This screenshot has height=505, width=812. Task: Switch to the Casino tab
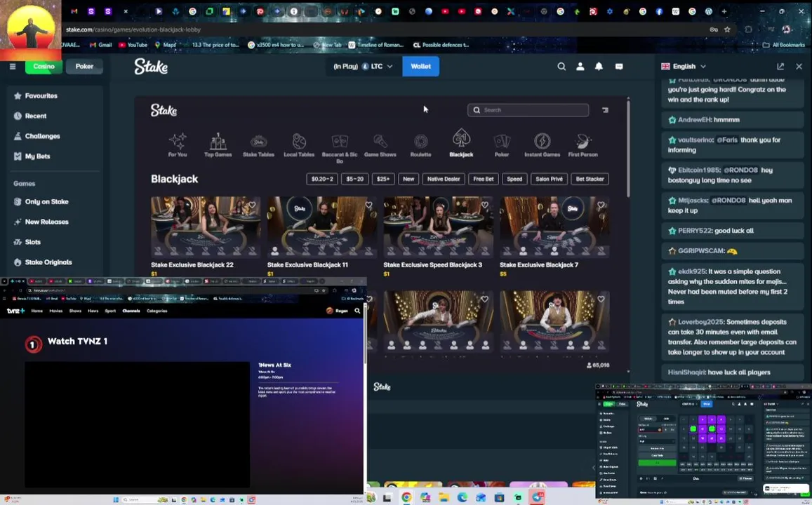click(44, 66)
